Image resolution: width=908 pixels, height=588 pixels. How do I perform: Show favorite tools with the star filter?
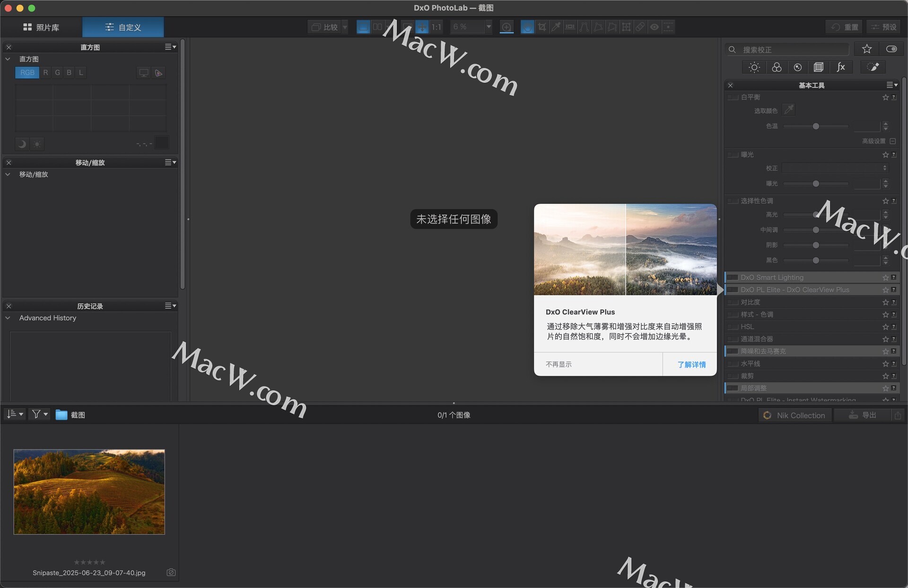coord(867,49)
